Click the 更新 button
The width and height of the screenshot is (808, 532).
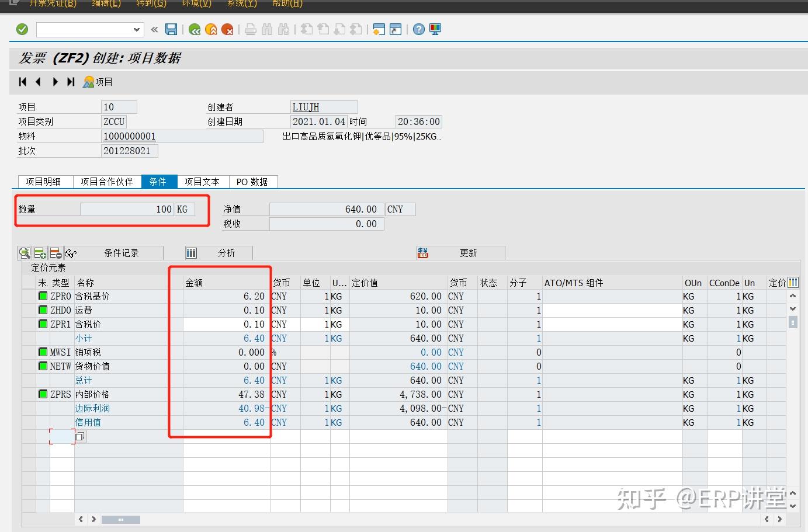coord(467,253)
